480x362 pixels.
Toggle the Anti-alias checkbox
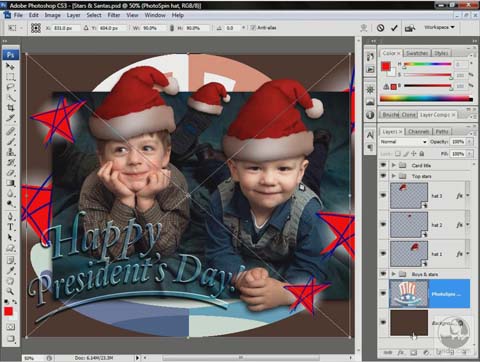253,28
